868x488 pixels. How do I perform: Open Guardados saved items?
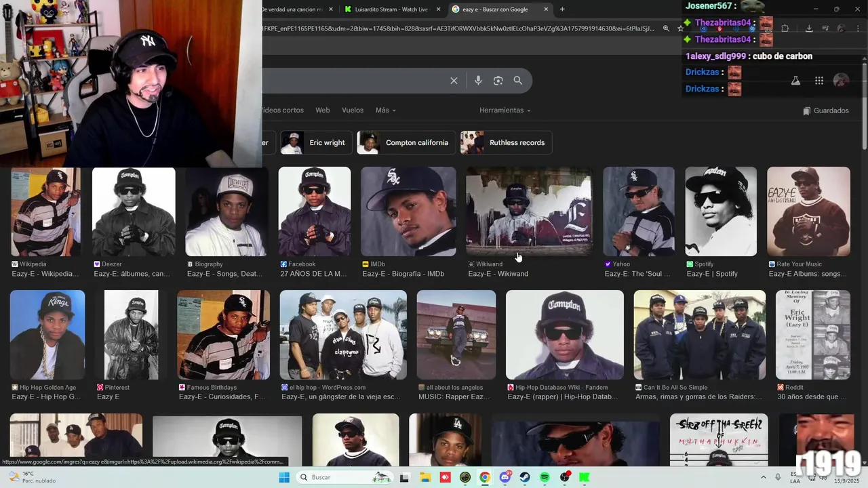coord(825,110)
